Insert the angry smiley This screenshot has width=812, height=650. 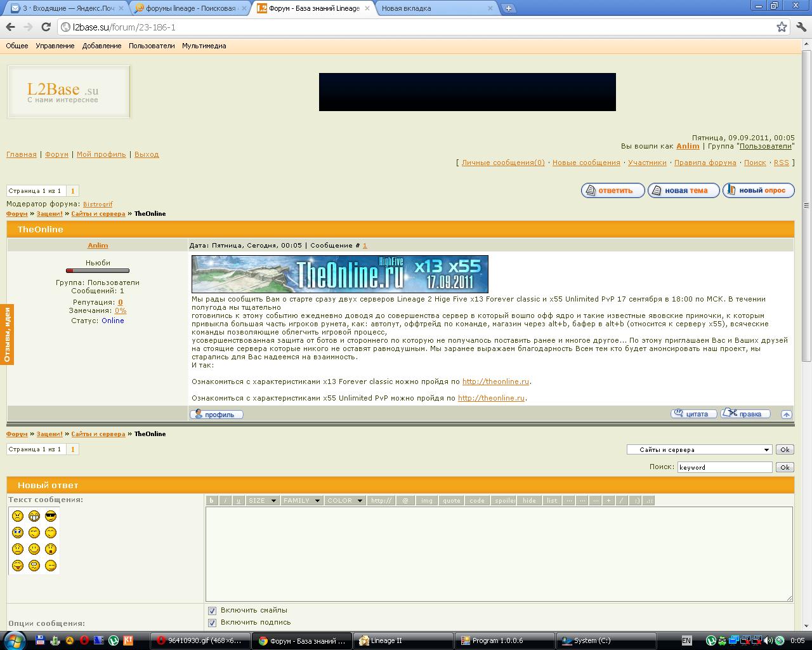18,516
